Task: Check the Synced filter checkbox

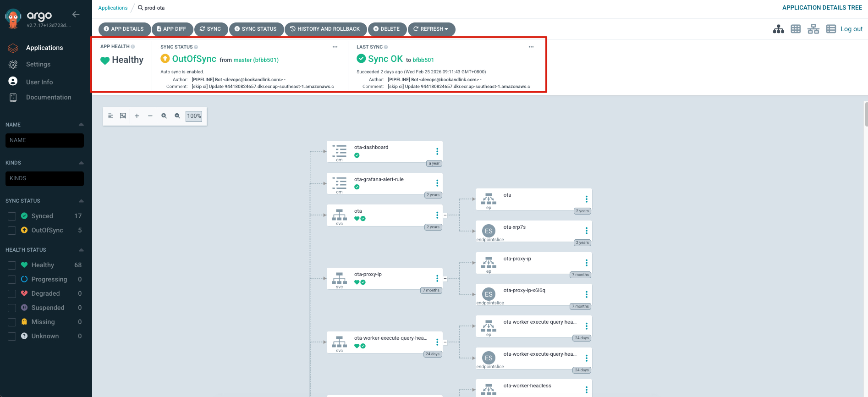Action: coord(12,216)
